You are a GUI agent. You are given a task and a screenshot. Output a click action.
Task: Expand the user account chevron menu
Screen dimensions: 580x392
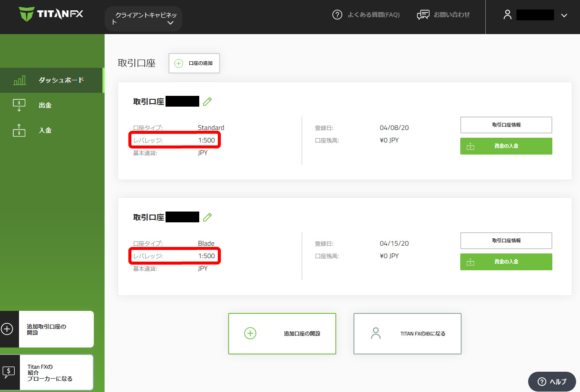point(564,15)
